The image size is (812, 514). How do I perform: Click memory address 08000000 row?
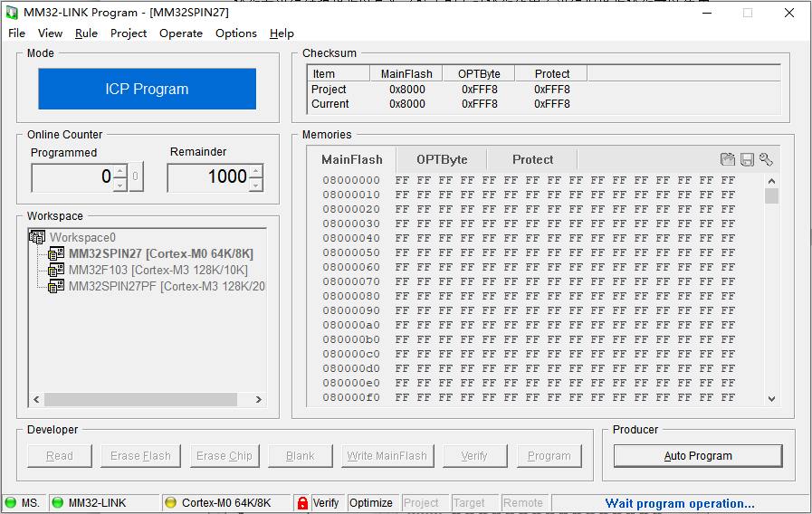529,180
